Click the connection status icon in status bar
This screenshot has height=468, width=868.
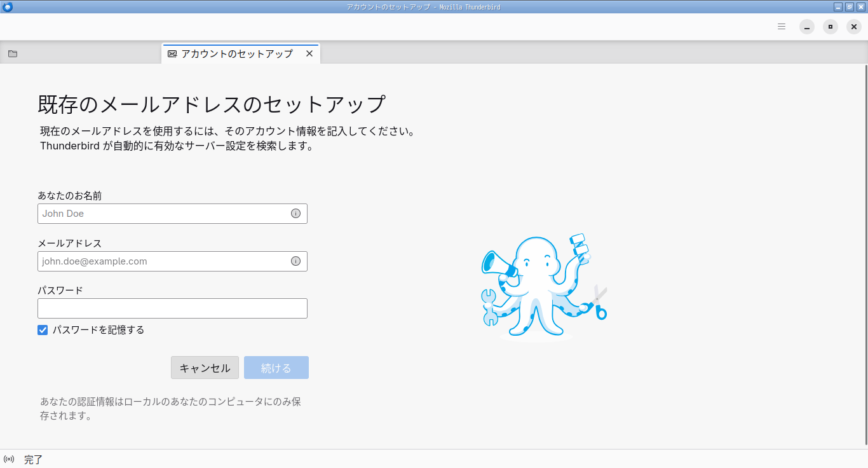(9, 459)
